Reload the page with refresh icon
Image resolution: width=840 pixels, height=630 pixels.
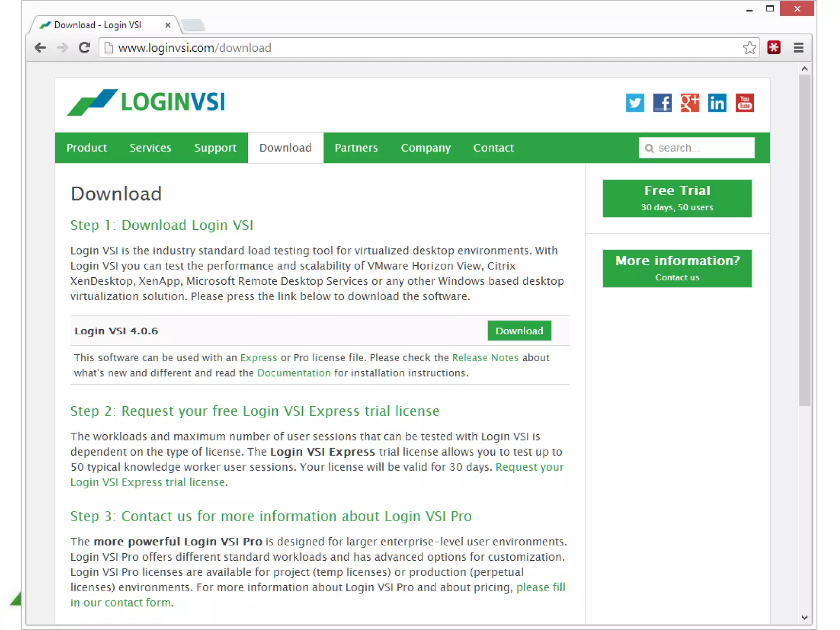(84, 48)
